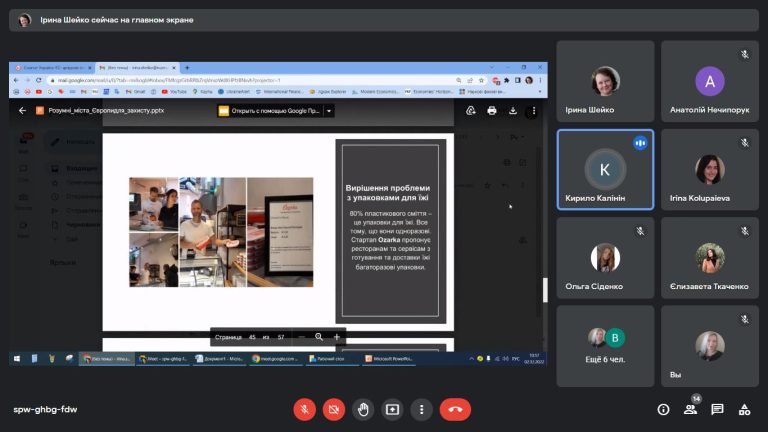Unmute your microphone in the Meet call bar
The width and height of the screenshot is (768, 432).
pos(304,409)
